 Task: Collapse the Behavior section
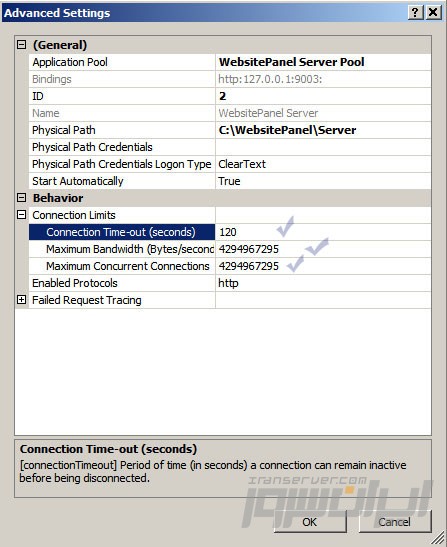(x=22, y=198)
